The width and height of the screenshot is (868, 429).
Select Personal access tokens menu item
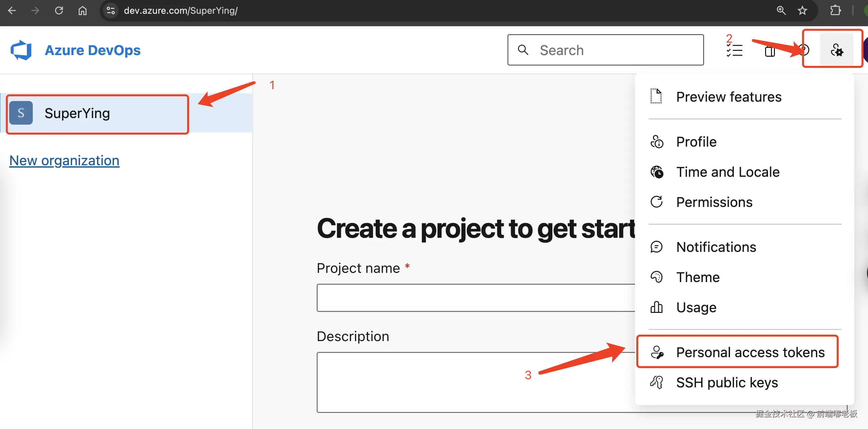tap(750, 352)
